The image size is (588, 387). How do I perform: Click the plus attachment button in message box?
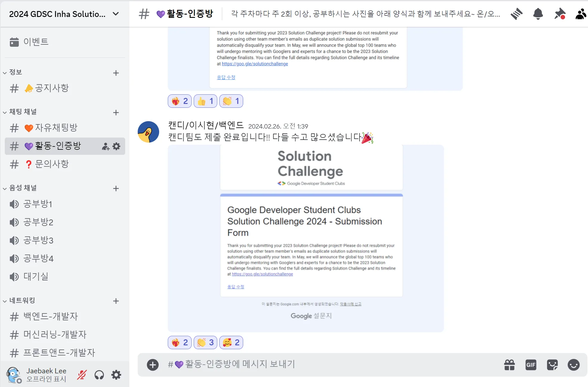pos(153,365)
